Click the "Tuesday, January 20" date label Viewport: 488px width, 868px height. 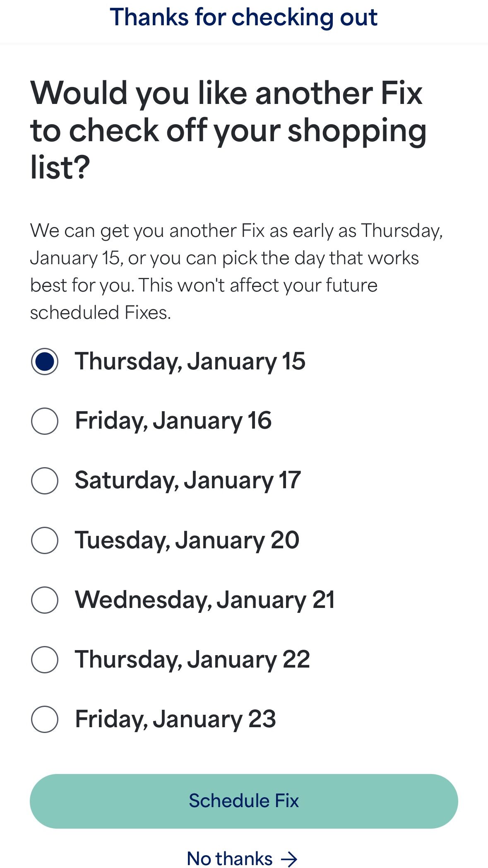[x=187, y=540]
